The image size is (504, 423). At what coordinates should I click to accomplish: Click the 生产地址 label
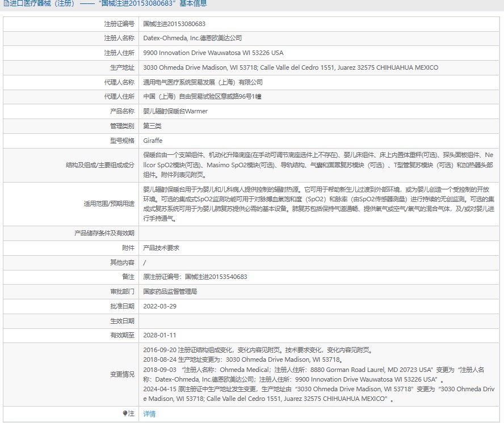(122, 67)
